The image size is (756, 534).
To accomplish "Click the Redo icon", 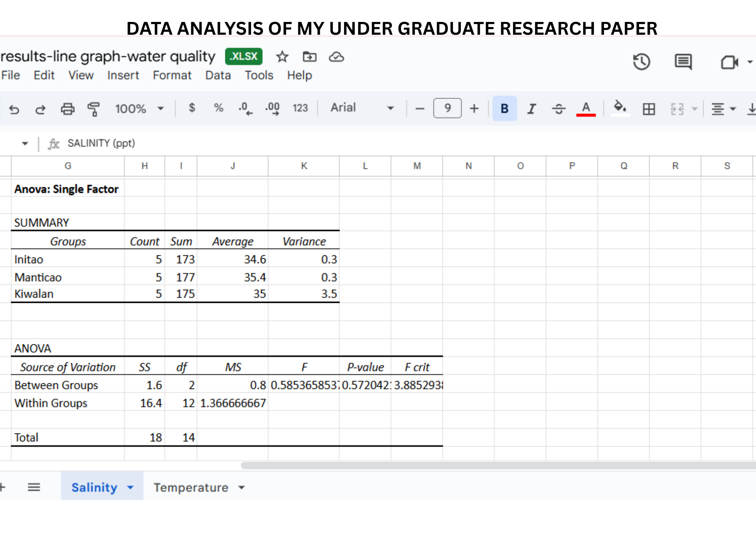I will (40, 109).
